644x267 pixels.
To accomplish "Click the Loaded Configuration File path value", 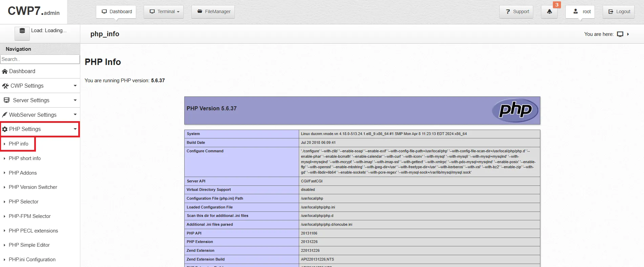I will pyautogui.click(x=318, y=207).
